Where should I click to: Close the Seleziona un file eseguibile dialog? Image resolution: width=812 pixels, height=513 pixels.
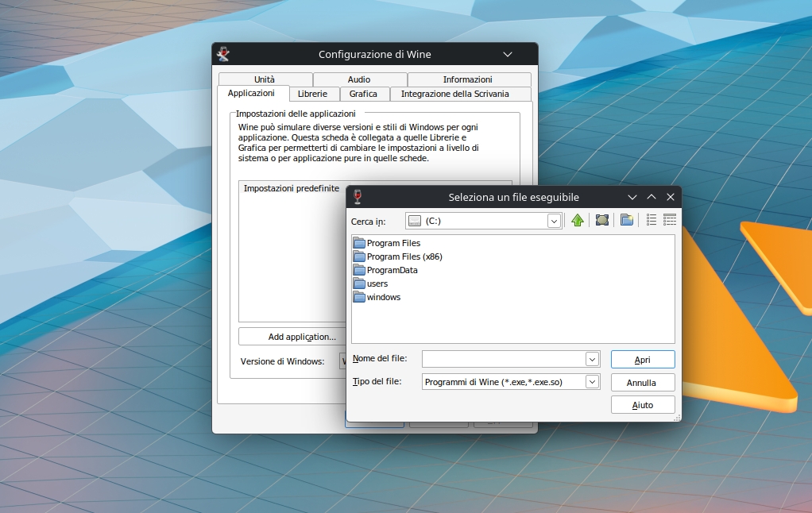[x=670, y=197]
